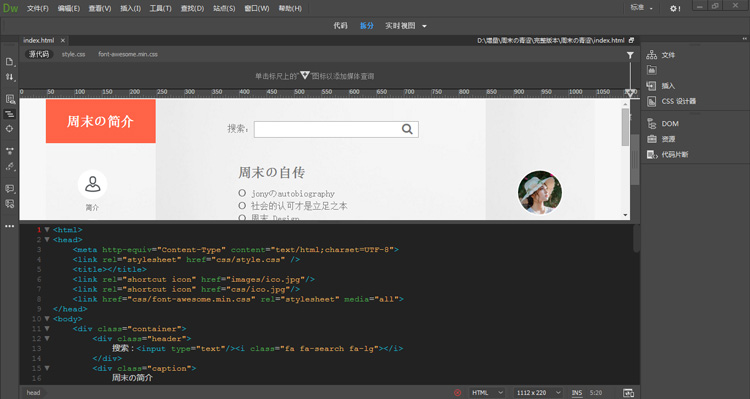Select the crosshair target tool in left toolbar

coord(10,129)
